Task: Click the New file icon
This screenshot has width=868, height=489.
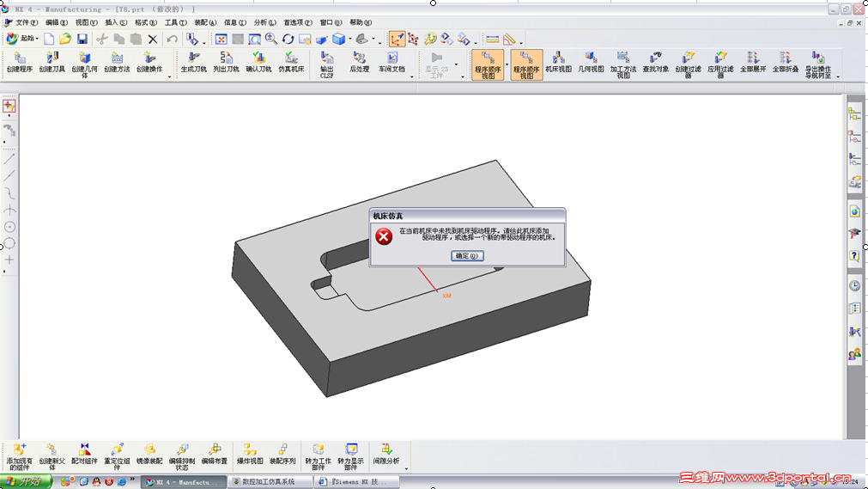Action: pyautogui.click(x=49, y=39)
